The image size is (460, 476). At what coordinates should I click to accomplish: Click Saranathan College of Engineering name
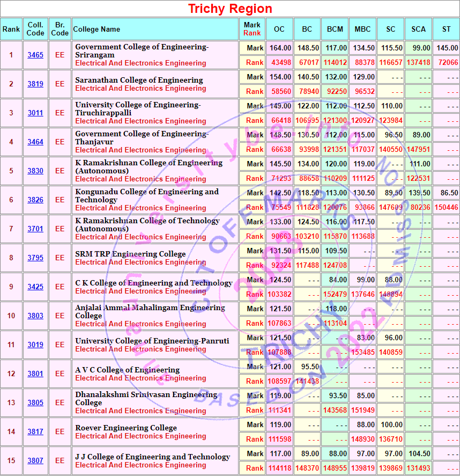(139, 80)
